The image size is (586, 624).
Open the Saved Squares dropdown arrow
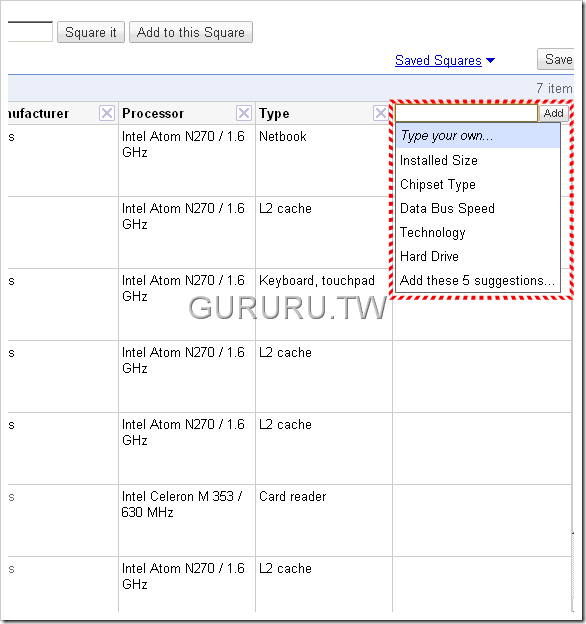[x=491, y=60]
